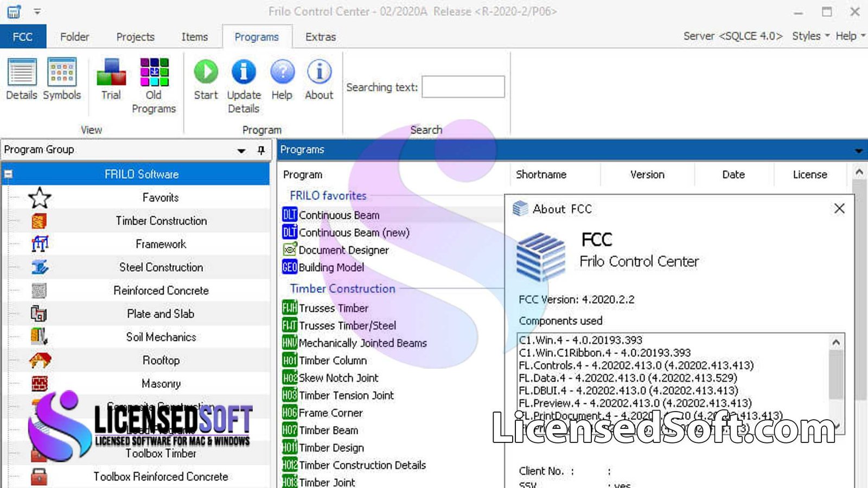Image resolution: width=868 pixels, height=488 pixels.
Task: Switch to Programs ribbon tab
Action: (x=257, y=37)
